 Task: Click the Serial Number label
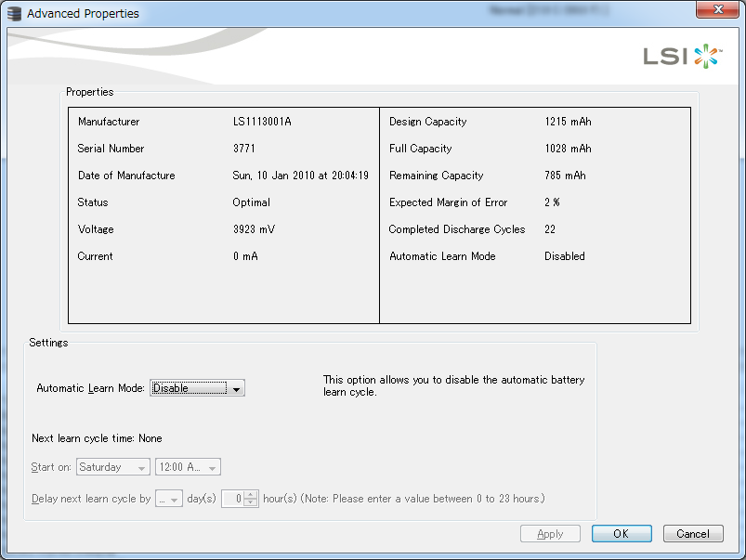(x=111, y=149)
